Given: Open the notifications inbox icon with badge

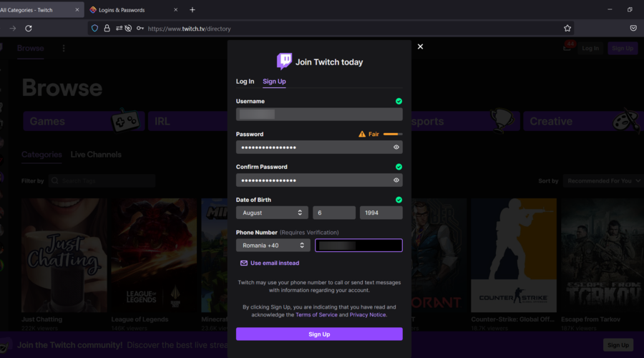Looking at the screenshot, I should click(x=567, y=47).
